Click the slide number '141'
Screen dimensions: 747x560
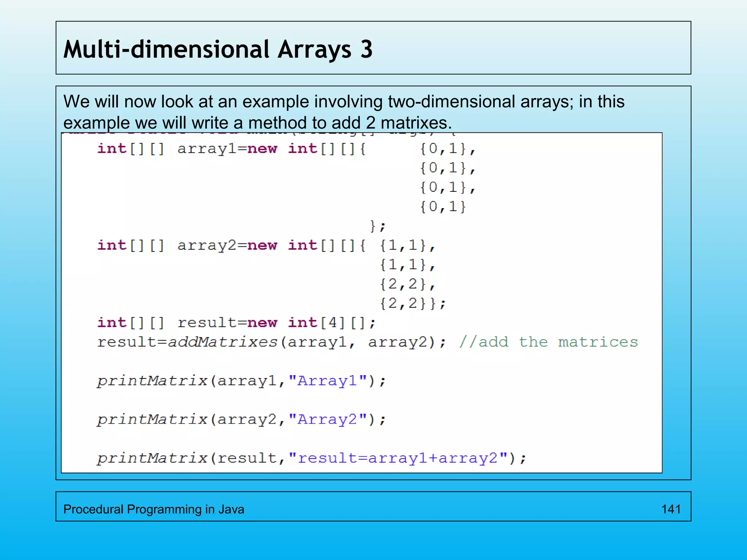point(671,509)
